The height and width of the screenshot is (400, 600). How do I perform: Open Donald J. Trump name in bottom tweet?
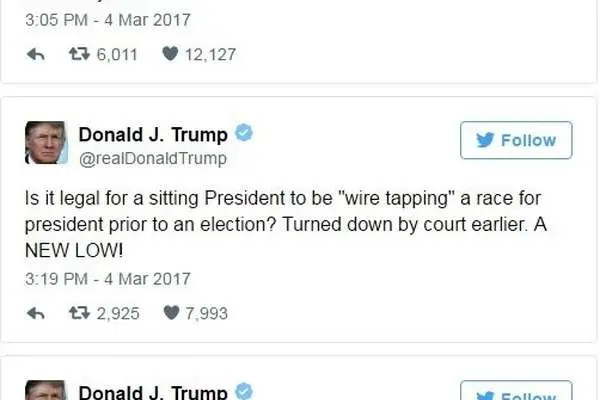tap(153, 392)
